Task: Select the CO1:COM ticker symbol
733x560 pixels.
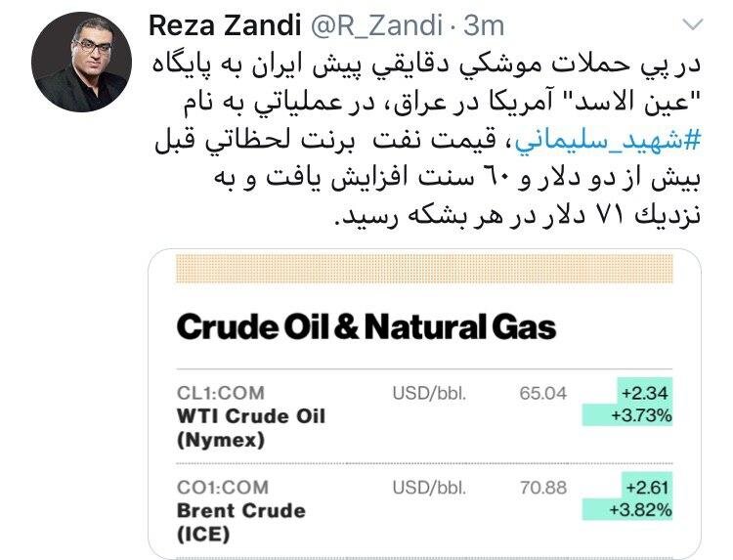Action: click(x=223, y=487)
